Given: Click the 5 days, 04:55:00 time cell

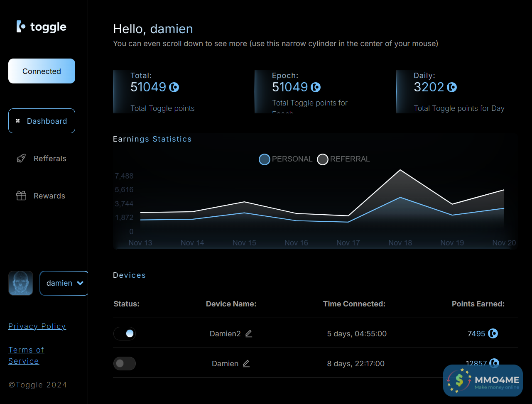Looking at the screenshot, I should 357,333.
